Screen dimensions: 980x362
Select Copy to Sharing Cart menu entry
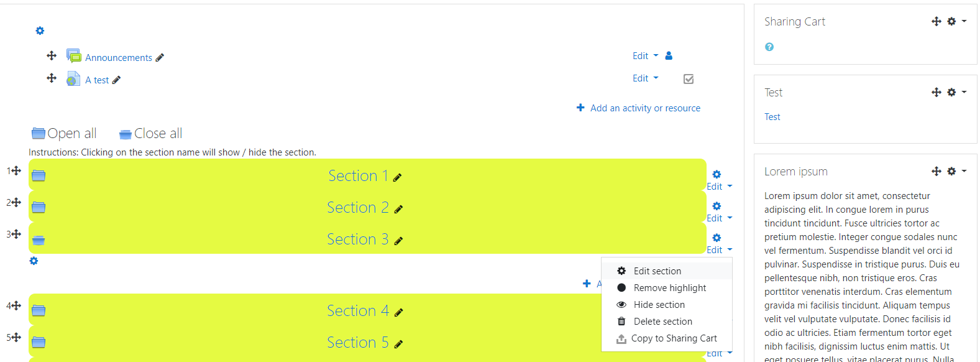667,338
